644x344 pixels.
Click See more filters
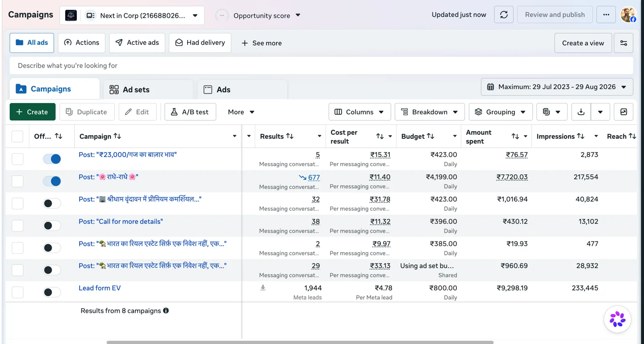point(262,43)
